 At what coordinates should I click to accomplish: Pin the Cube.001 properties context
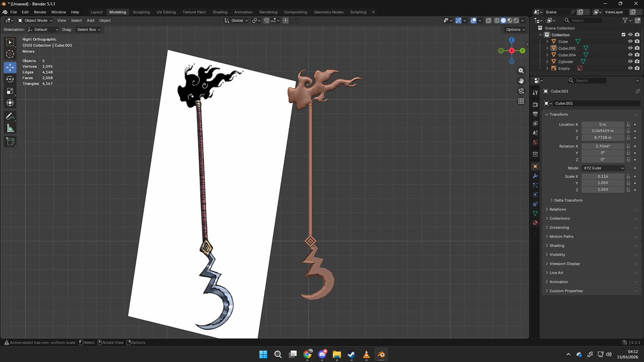tap(637, 91)
